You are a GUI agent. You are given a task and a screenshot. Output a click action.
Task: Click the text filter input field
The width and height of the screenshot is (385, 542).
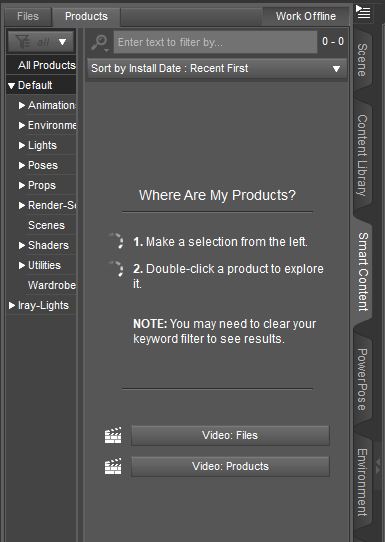[x=215, y=42]
